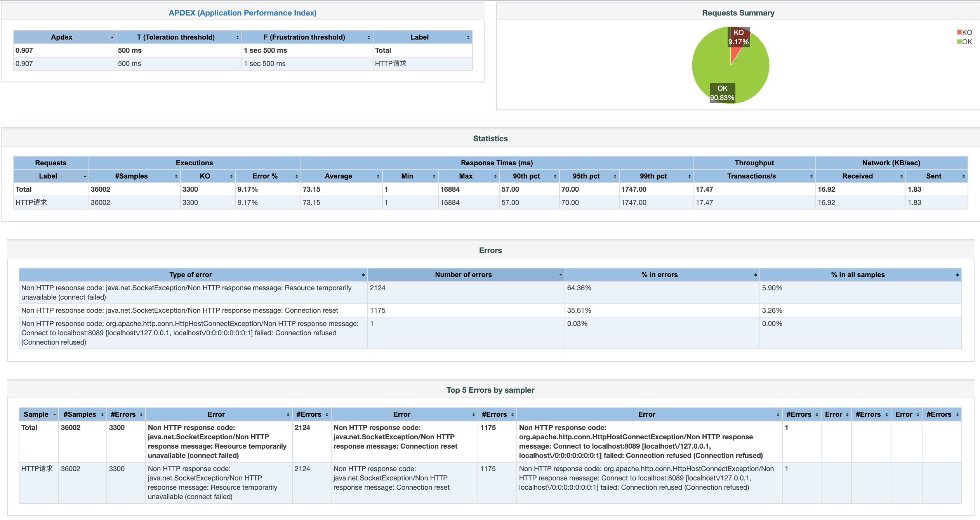The image size is (980, 520).
Task: Sort errors by % in all samples
Action: pos(857,275)
